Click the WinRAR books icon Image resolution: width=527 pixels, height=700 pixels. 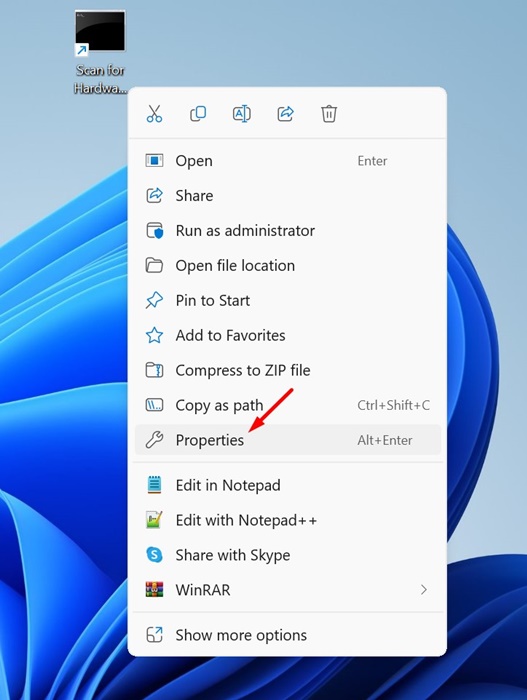[x=154, y=590]
